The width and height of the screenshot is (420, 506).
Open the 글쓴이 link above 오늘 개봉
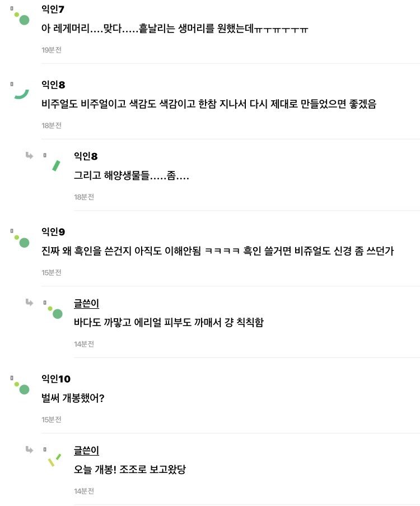coord(86,450)
